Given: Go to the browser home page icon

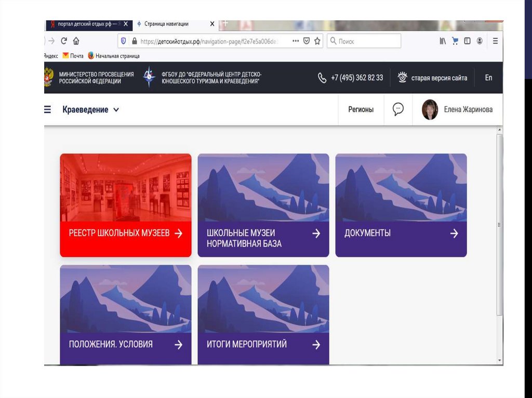Looking at the screenshot, I should pyautogui.click(x=76, y=41).
